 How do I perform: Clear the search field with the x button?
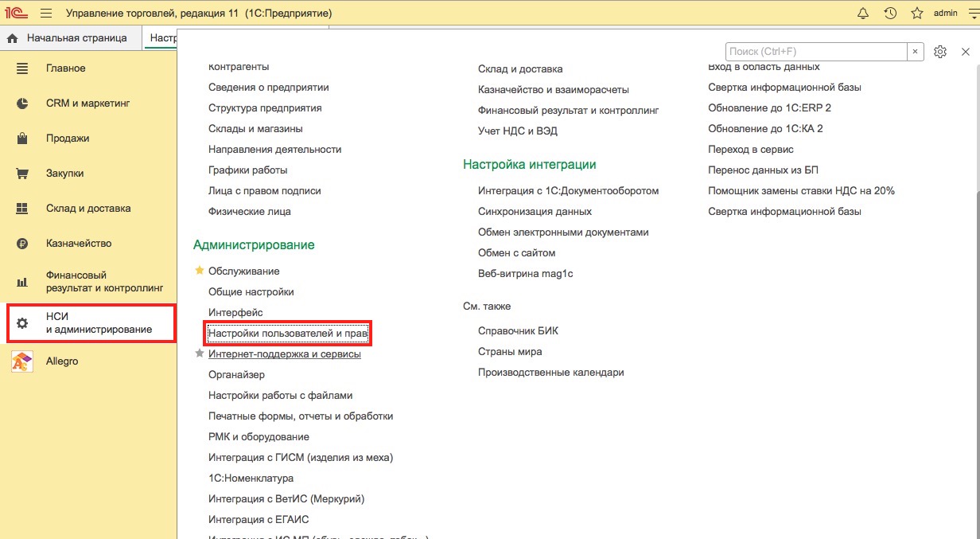point(916,52)
